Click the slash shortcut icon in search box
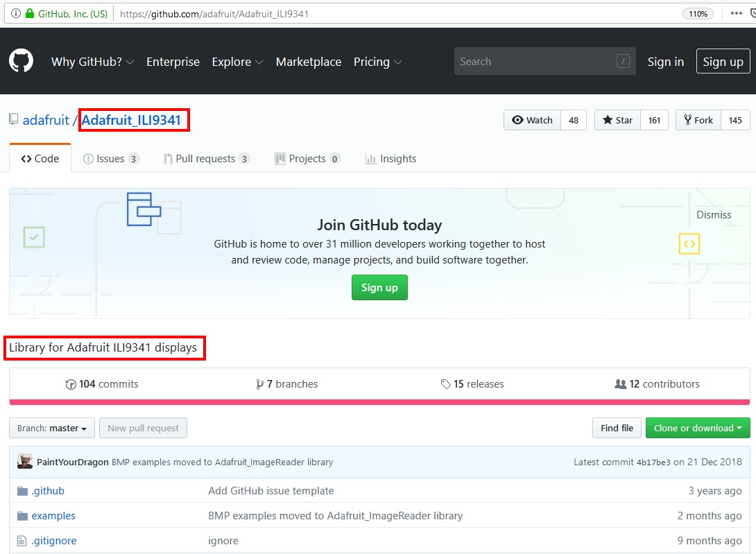 click(623, 61)
